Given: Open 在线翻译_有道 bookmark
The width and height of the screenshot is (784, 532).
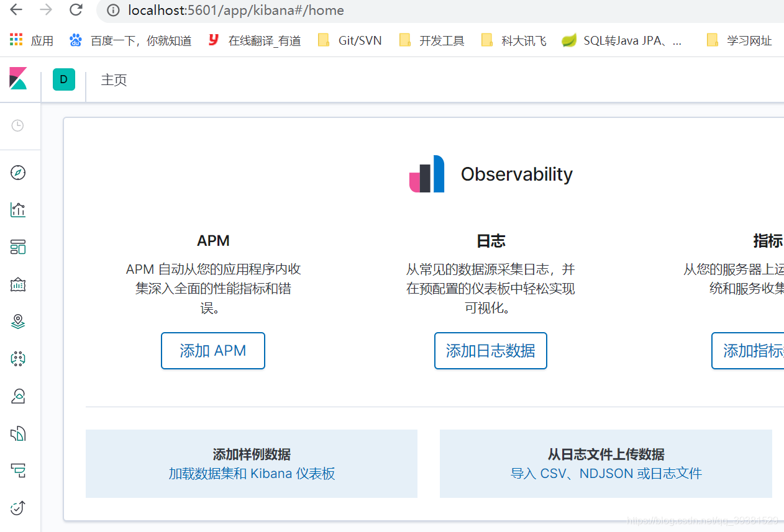Looking at the screenshot, I should point(254,40).
